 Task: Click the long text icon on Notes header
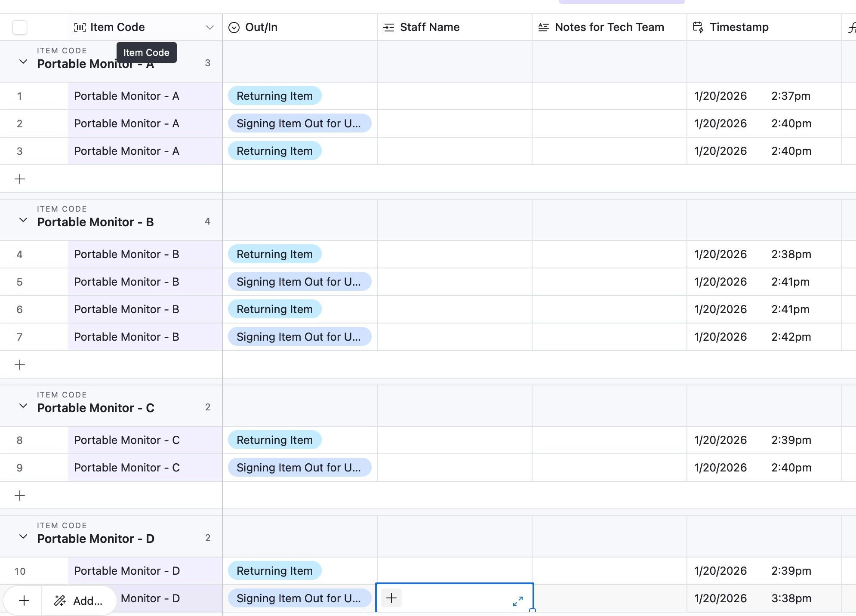[x=543, y=28]
